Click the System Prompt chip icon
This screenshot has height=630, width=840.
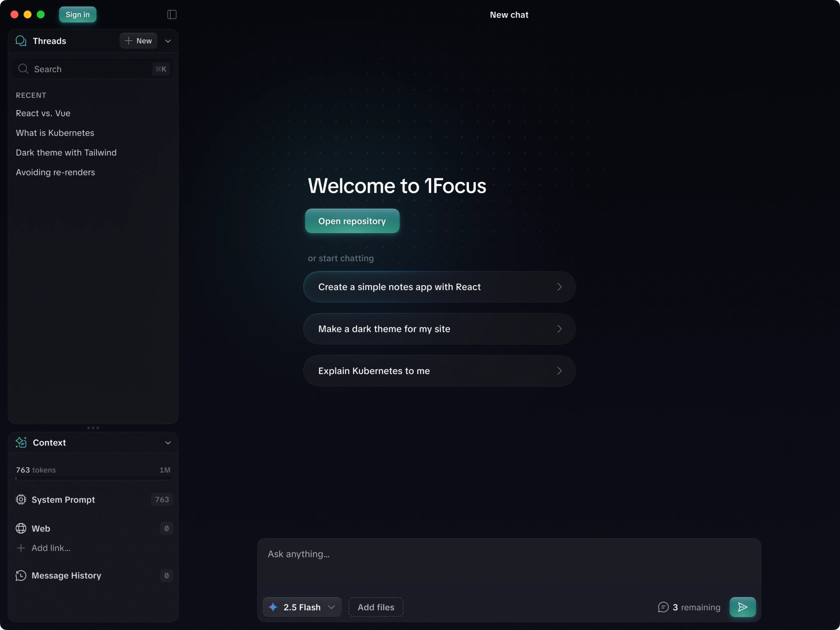21,500
